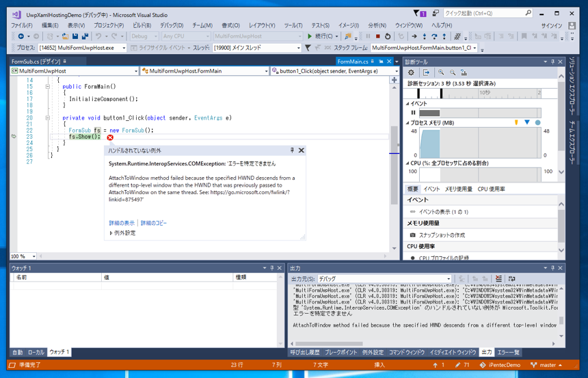588x378 pixels.
Task: Stop debugging with the red square
Action: [x=378, y=36]
